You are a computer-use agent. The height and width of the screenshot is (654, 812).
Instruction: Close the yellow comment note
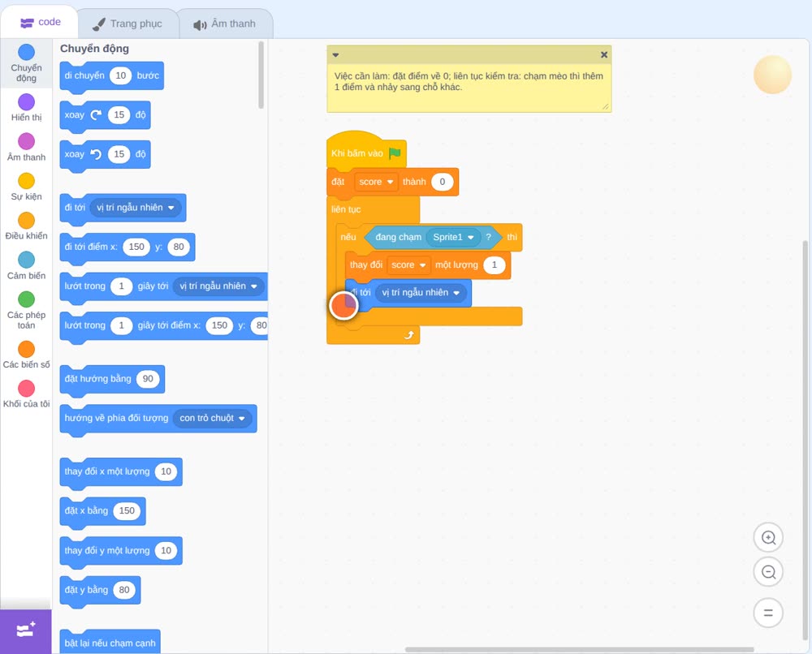coord(604,55)
